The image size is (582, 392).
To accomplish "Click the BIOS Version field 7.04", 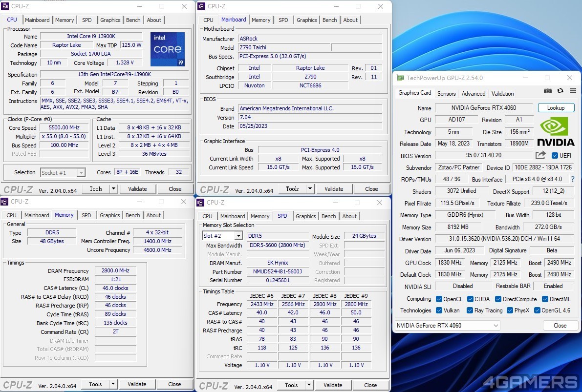I will coord(310,117).
